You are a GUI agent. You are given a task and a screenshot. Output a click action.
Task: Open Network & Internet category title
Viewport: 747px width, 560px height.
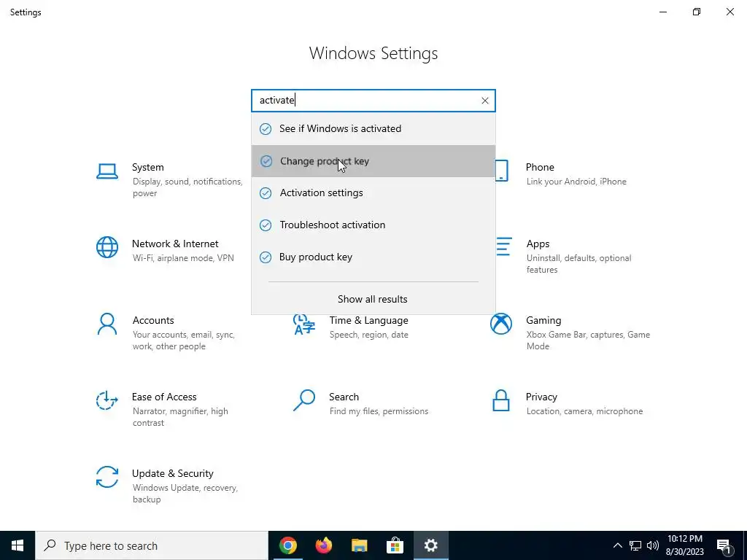pyautogui.click(x=175, y=244)
